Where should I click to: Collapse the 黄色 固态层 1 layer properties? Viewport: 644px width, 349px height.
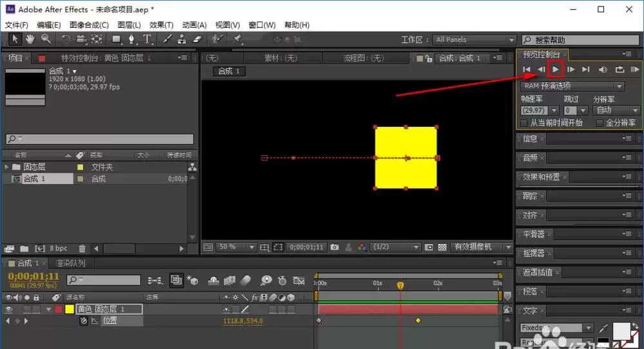[49, 309]
